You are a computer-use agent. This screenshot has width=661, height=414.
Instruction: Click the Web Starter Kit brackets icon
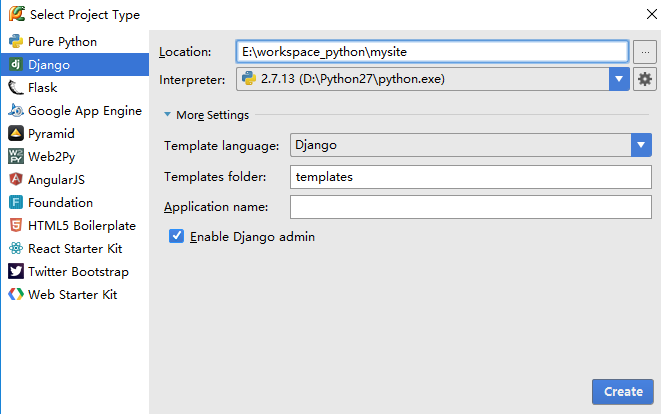pos(16,294)
